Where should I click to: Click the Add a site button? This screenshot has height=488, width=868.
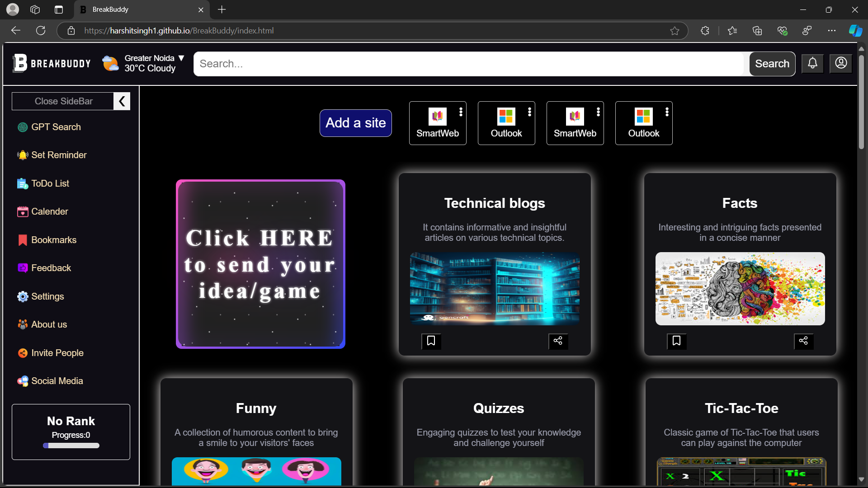click(355, 123)
